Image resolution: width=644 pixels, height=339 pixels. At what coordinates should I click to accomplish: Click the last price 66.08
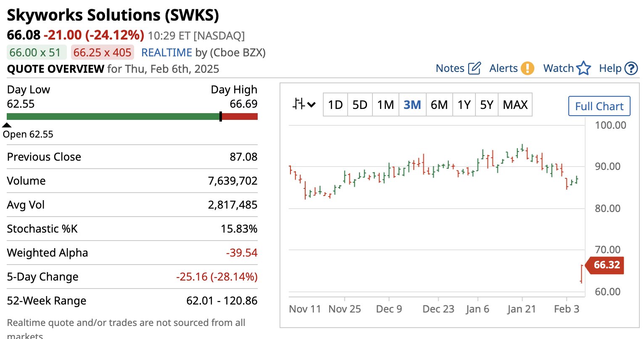click(24, 35)
